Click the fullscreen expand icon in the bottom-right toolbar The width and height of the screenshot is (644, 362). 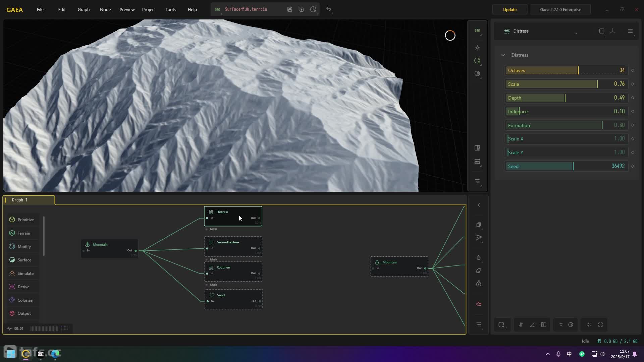click(x=600, y=324)
